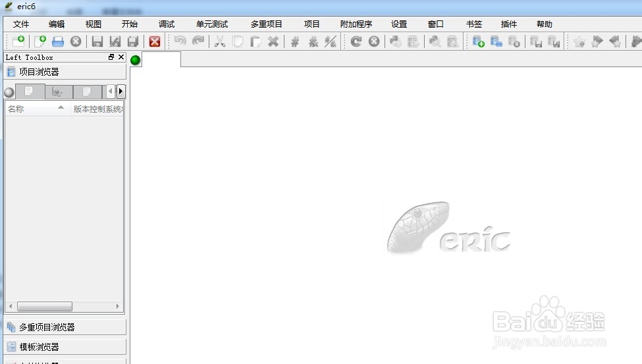
Task: Click the Save As floppy icon
Action: click(115, 41)
